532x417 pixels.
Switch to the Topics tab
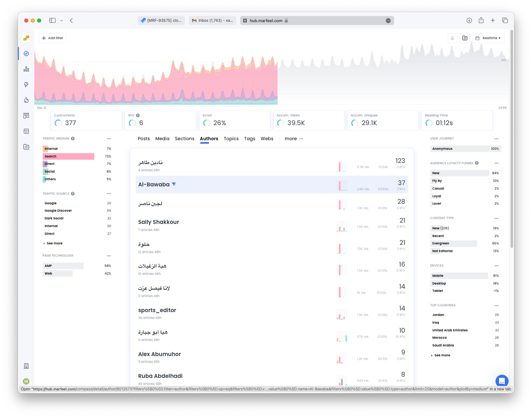pos(231,139)
